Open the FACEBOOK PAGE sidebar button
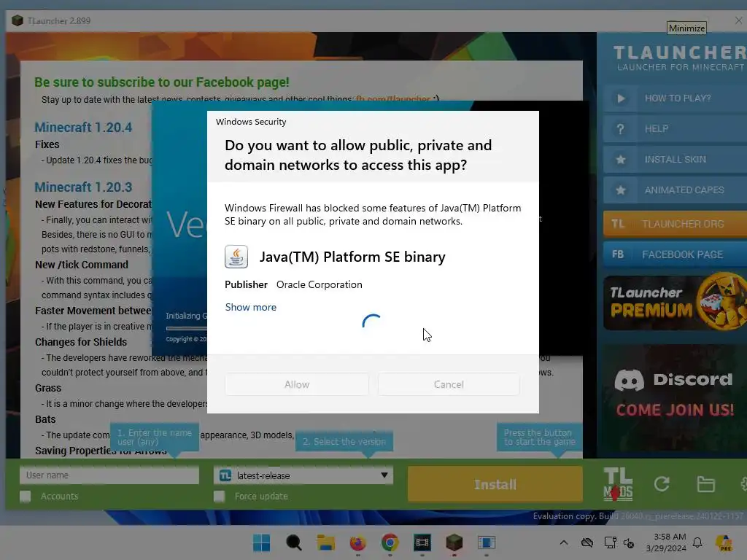Screen dimensions: 747x560 (x=675, y=254)
